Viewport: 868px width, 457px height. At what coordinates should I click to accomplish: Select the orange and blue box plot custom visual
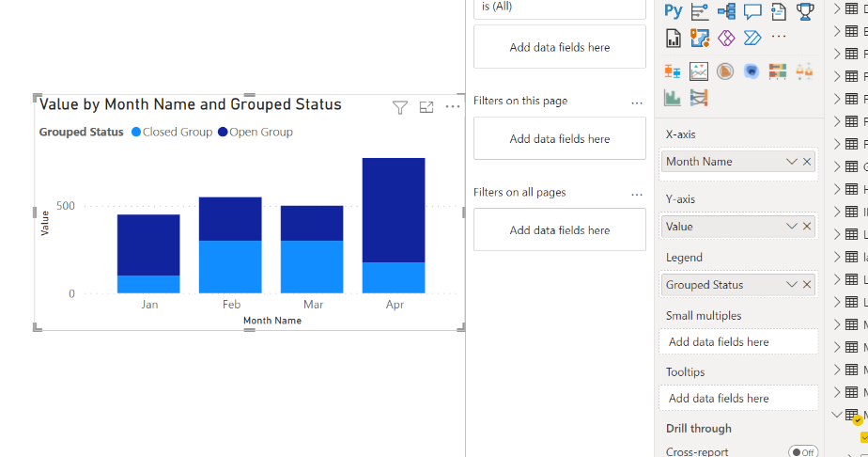tap(673, 71)
